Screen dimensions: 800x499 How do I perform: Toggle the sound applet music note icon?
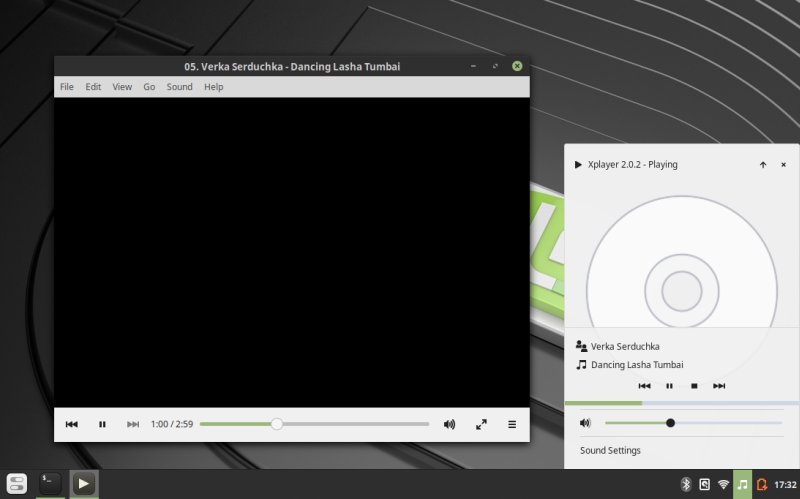(742, 484)
